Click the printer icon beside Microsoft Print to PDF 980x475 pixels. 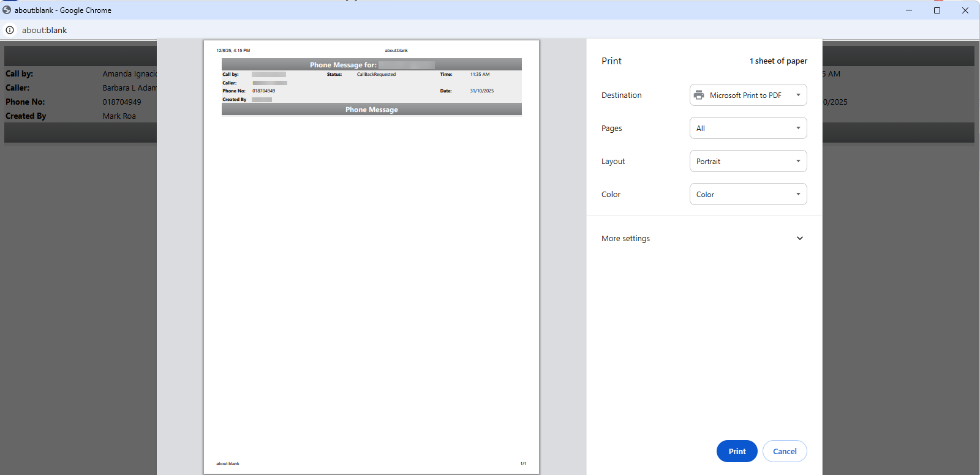pos(699,95)
